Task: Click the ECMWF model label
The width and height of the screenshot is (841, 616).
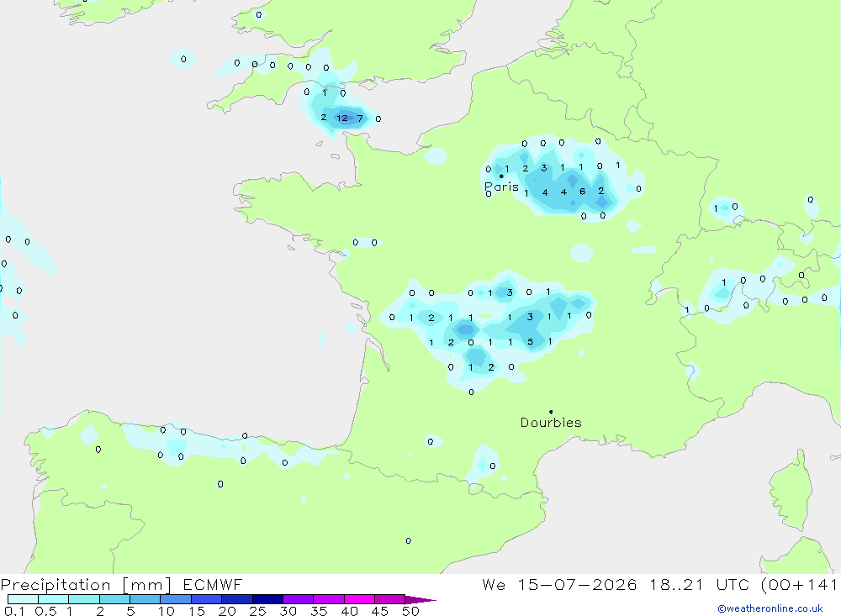Action: pos(213,585)
